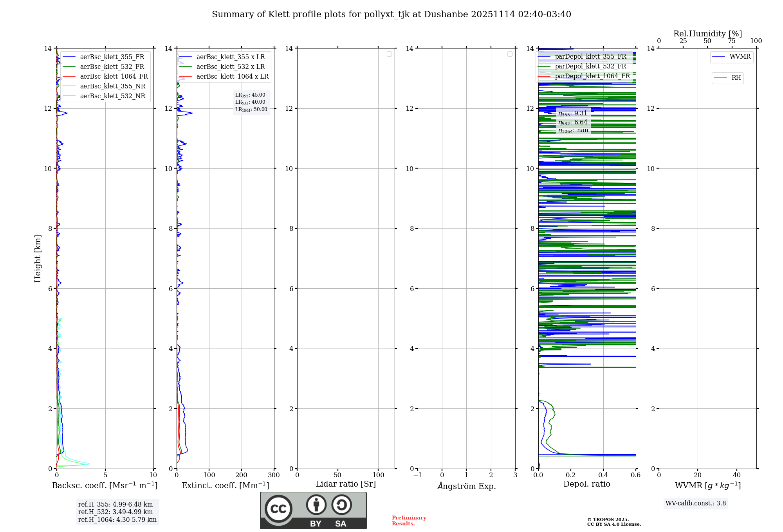The width and height of the screenshot is (783, 532).
Task: Click the Attribution BY person icon
Action: (x=316, y=505)
